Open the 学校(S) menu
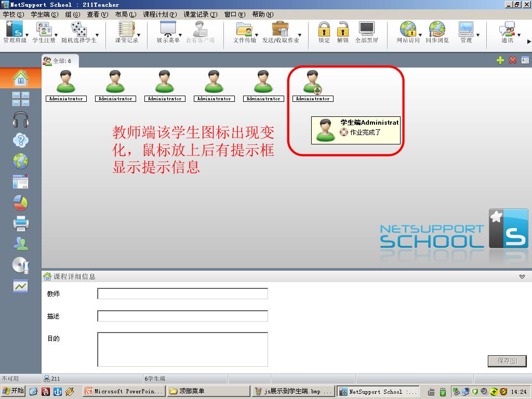Image resolution: width=532 pixels, height=399 pixels. coord(13,14)
